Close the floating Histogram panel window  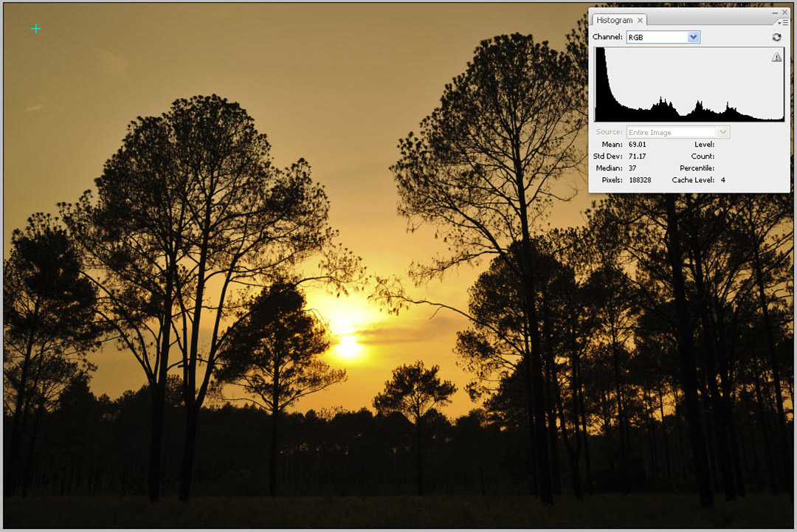coord(784,13)
